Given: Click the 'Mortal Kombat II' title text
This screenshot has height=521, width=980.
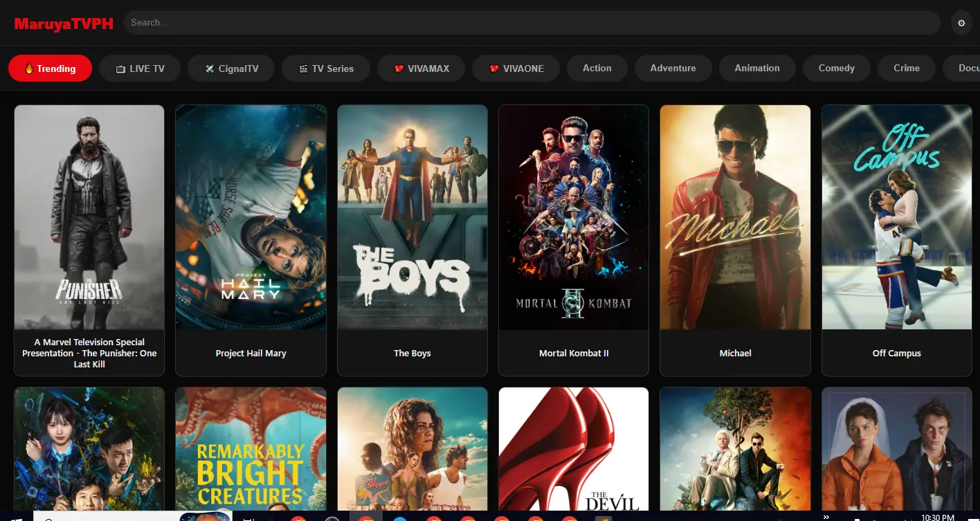Looking at the screenshot, I should (x=574, y=353).
